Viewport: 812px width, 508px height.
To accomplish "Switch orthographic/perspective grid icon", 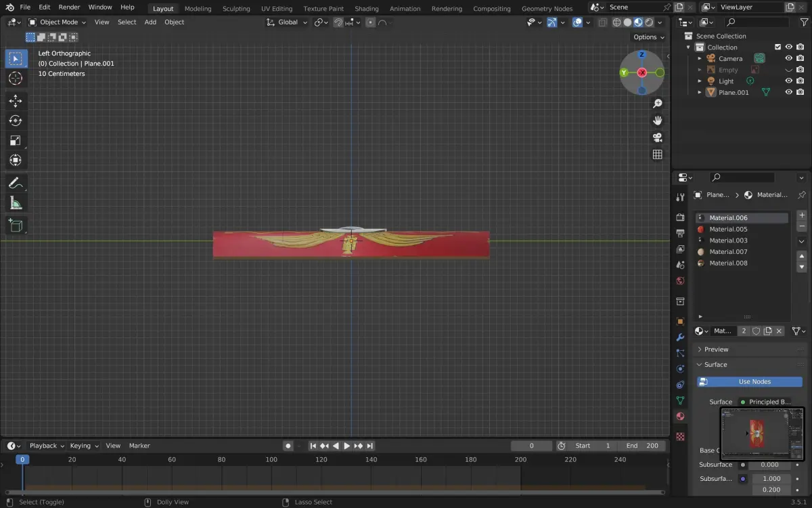I will click(x=657, y=154).
